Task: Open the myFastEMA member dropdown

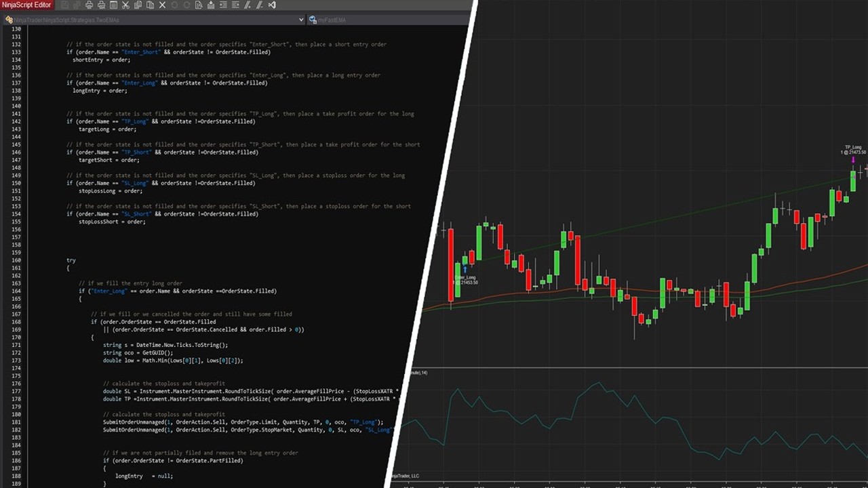Action: 388,20
